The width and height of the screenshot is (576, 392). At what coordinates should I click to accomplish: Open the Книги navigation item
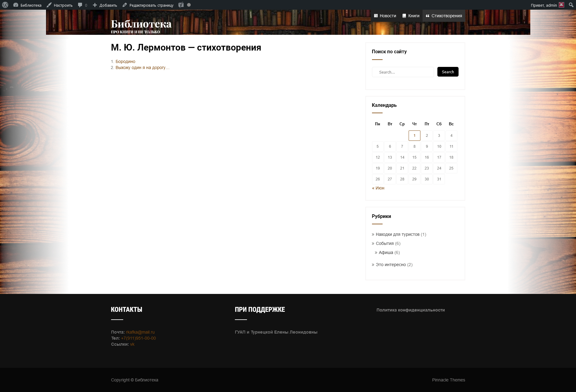411,16
